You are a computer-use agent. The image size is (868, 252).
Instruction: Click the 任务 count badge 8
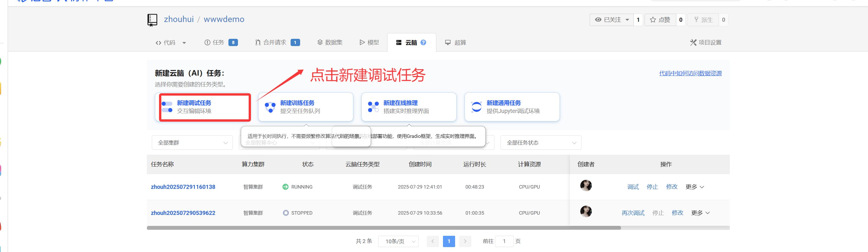[x=233, y=43]
